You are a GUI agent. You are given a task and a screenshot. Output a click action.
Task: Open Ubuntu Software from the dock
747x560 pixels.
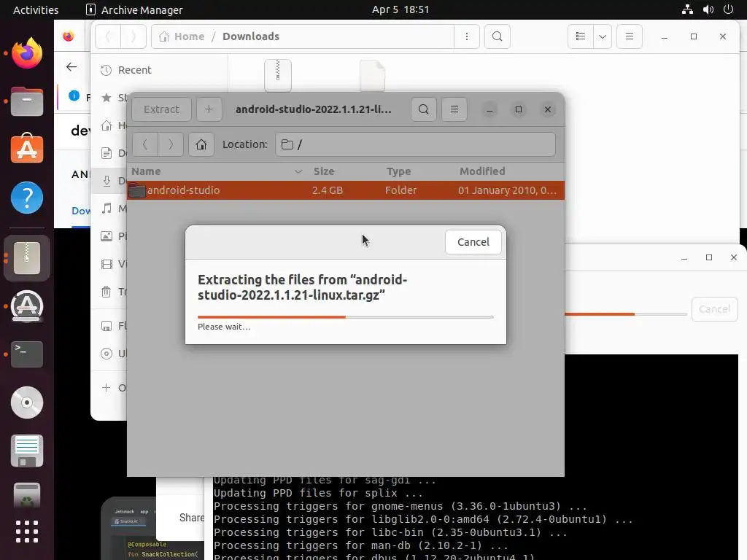[27, 149]
